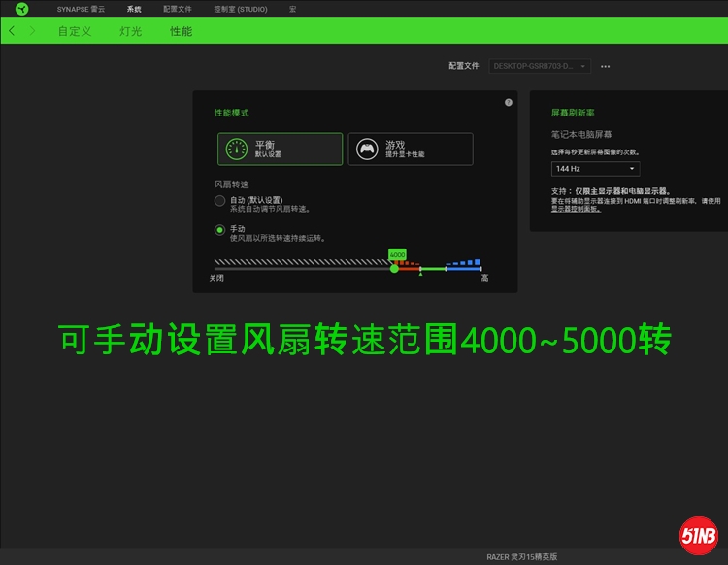Click the 平衡 gauge icon
Viewport: 728px width, 565px height.
[x=236, y=149]
